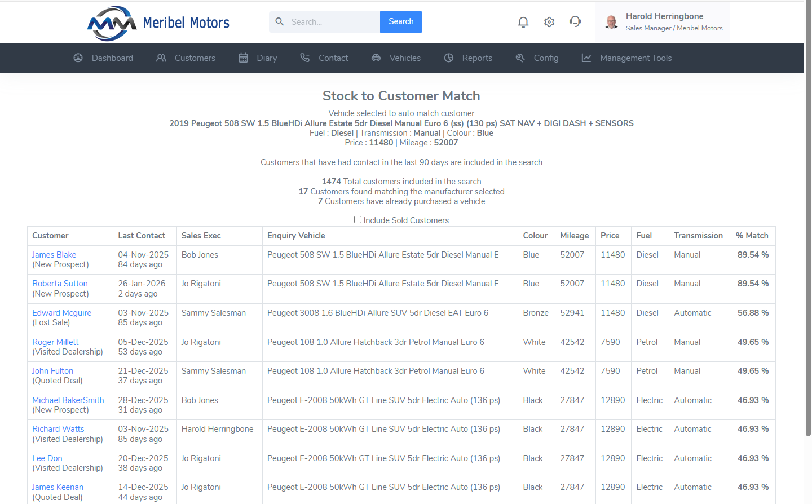Click the Diary calendar icon
Screen dimensions: 812x504
tap(244, 58)
